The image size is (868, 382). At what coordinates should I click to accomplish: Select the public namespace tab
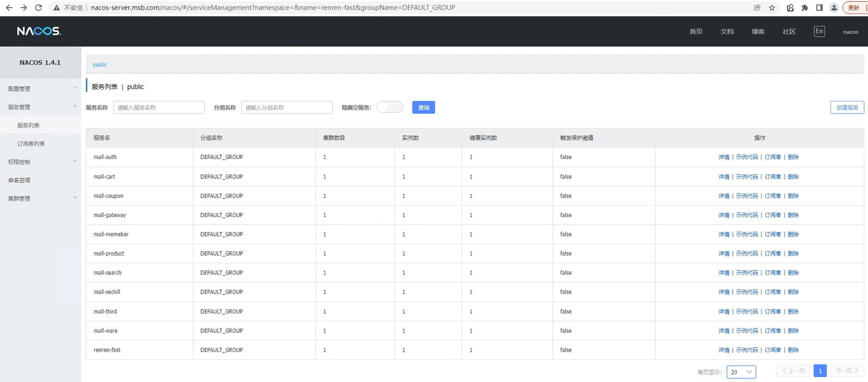[x=100, y=65]
